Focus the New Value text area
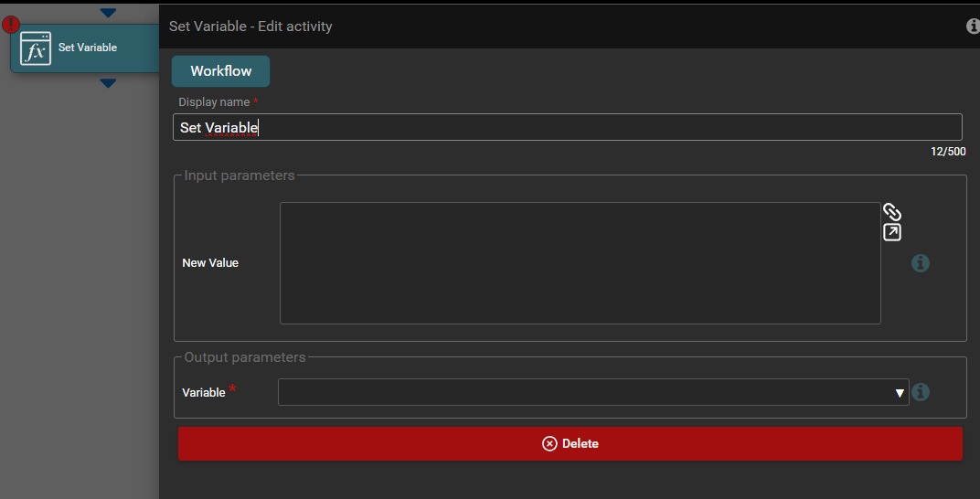The image size is (980, 499). [x=580, y=263]
